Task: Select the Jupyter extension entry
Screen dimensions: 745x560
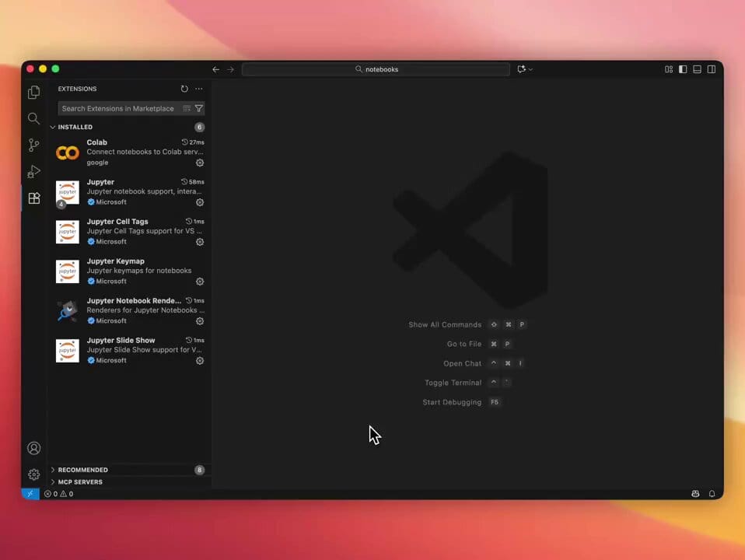Action: [129, 192]
